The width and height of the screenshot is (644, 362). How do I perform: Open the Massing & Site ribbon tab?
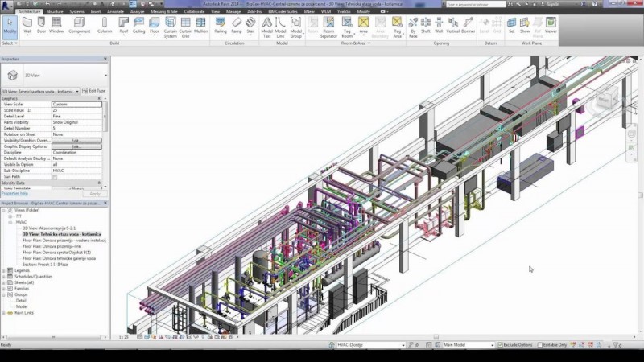click(x=164, y=11)
